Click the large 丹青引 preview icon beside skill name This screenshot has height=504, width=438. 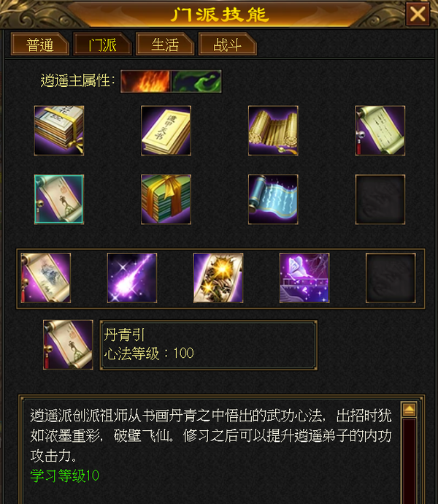tap(68, 345)
